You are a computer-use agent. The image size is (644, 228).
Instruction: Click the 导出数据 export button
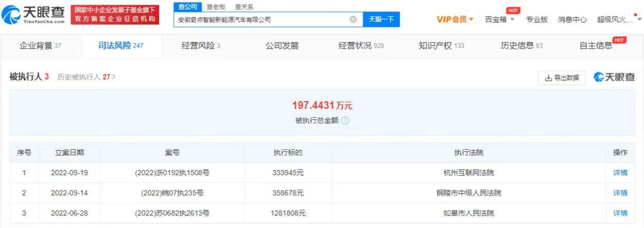tap(562, 78)
